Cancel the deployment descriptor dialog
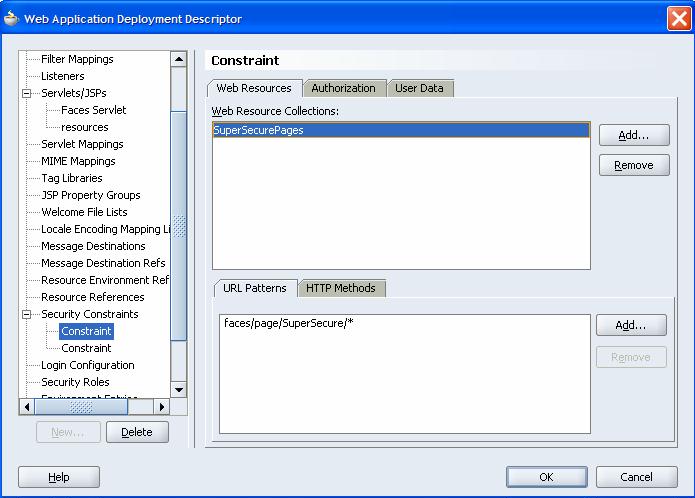Screen dimensions: 695x498 tap(636, 477)
